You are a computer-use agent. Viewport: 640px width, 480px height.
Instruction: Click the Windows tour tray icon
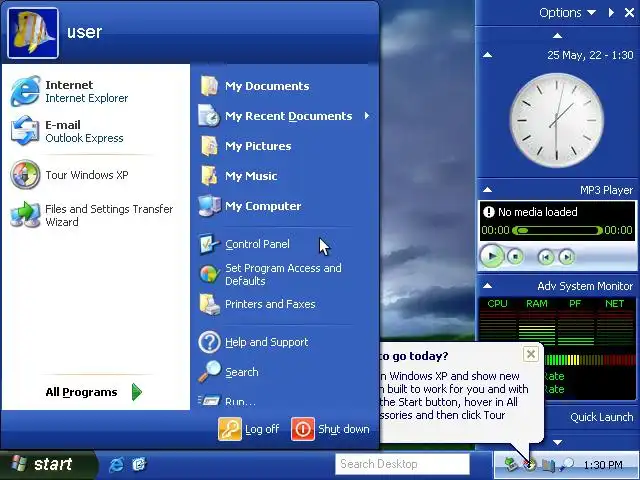pyautogui.click(x=530, y=464)
